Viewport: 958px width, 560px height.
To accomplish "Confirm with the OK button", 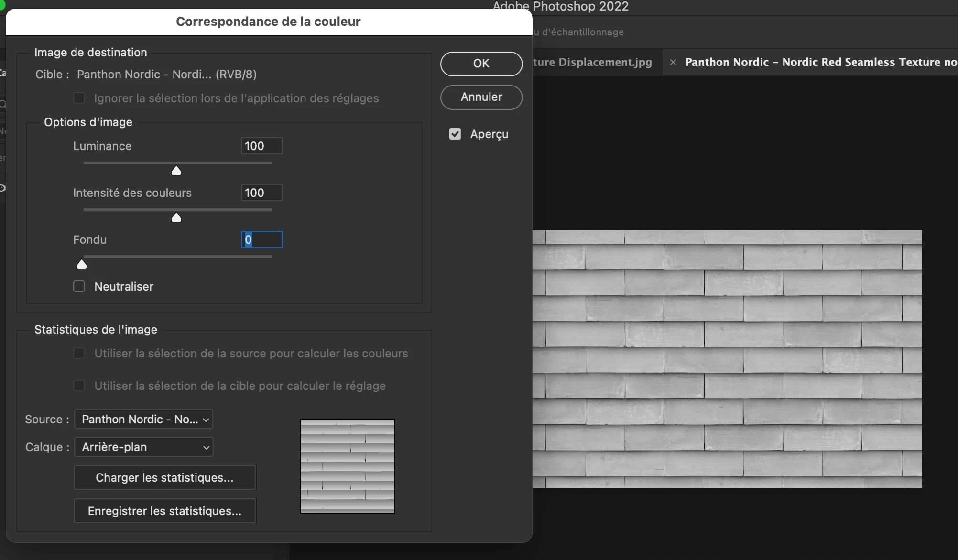I will [x=481, y=64].
